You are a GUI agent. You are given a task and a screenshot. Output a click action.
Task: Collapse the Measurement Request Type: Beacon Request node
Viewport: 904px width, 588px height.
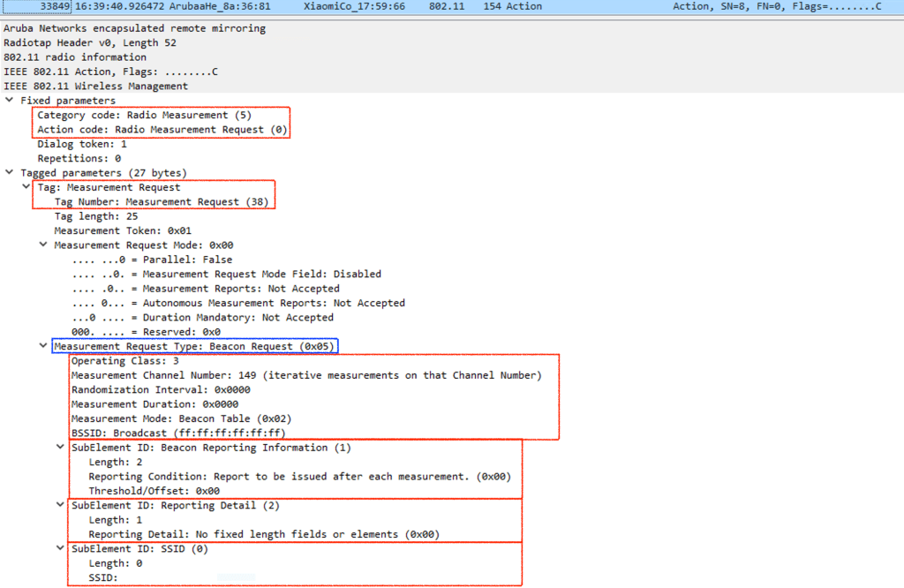43,346
